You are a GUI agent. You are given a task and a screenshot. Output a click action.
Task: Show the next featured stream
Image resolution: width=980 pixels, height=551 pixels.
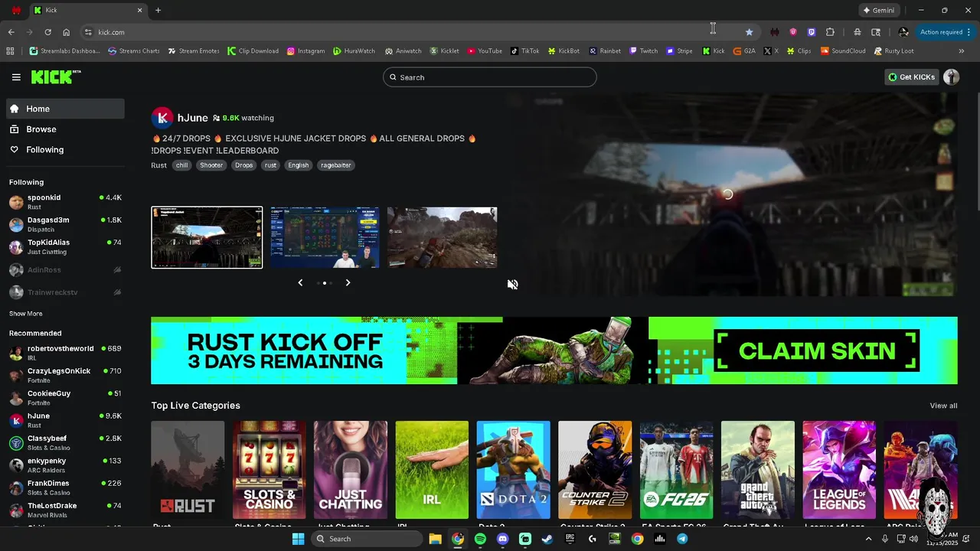point(348,283)
